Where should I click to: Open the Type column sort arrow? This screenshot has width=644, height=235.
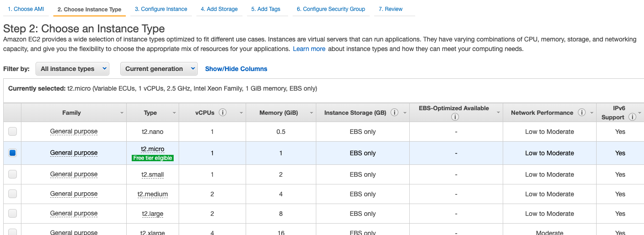175,113
